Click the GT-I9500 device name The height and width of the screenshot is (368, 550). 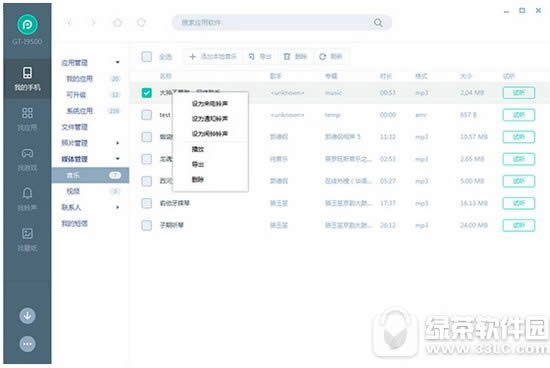click(27, 42)
